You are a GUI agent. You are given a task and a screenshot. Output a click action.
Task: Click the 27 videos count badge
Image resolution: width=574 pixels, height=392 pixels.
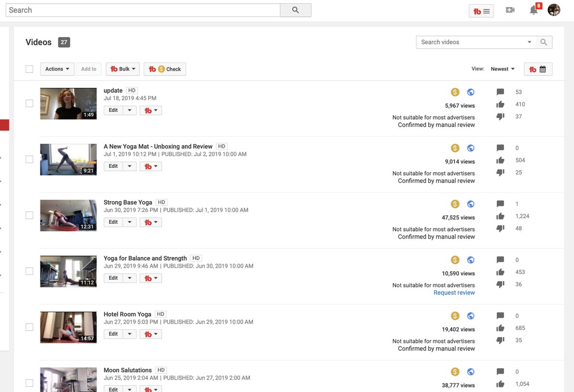point(64,42)
